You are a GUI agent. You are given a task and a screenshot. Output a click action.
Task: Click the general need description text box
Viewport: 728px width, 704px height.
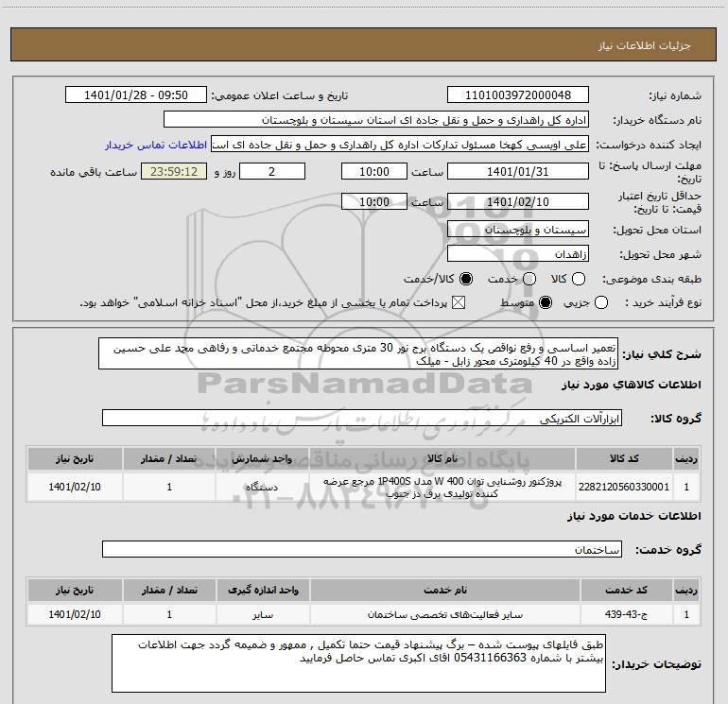(358, 354)
